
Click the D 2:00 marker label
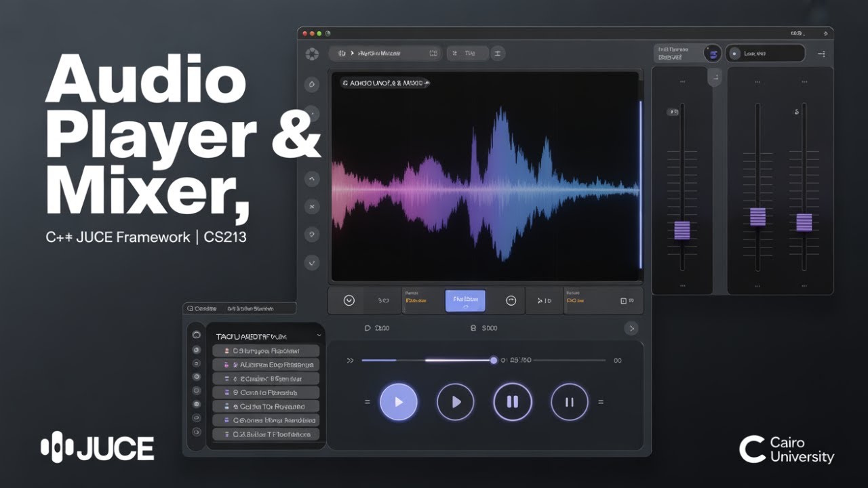coord(377,328)
